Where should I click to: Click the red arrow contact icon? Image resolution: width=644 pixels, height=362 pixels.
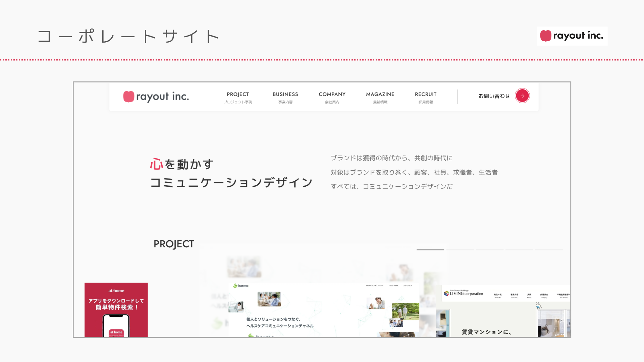click(x=522, y=96)
